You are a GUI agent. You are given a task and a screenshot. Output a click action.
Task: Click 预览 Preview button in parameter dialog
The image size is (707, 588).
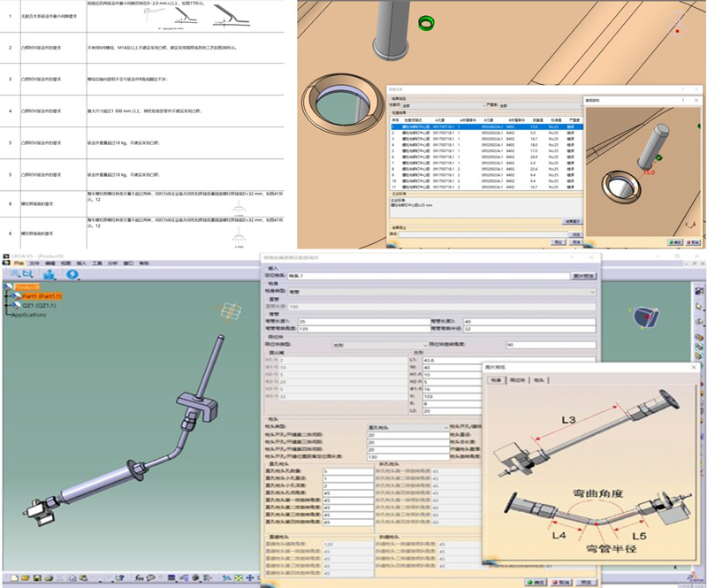coord(586,582)
